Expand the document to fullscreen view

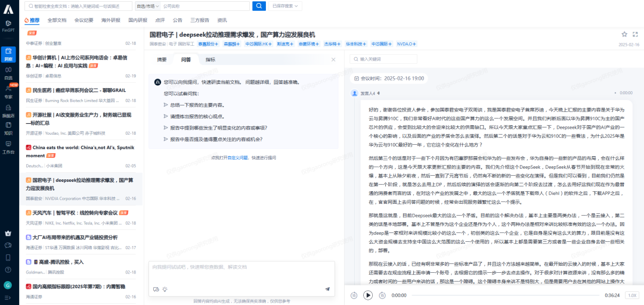pyautogui.click(x=636, y=34)
